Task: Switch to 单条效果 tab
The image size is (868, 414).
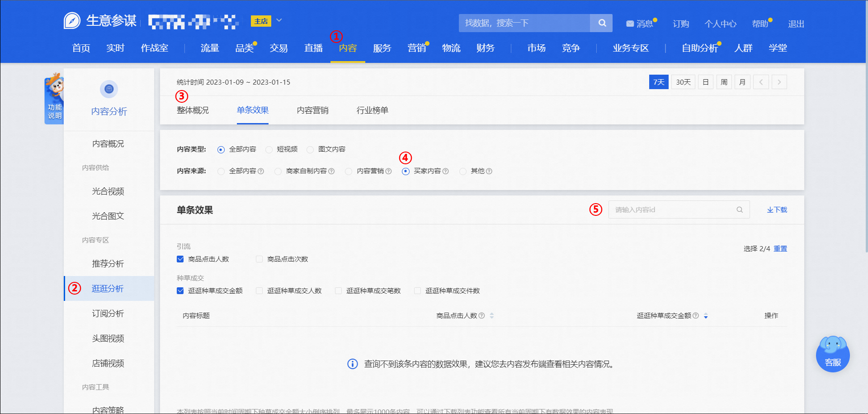Action: click(x=252, y=110)
